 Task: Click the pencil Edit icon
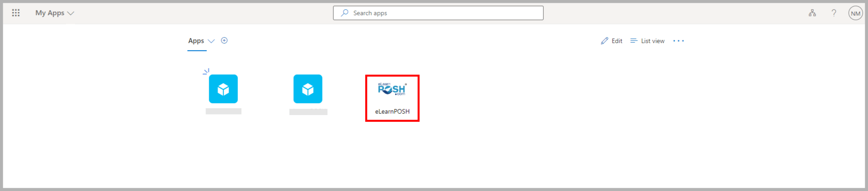pos(604,41)
